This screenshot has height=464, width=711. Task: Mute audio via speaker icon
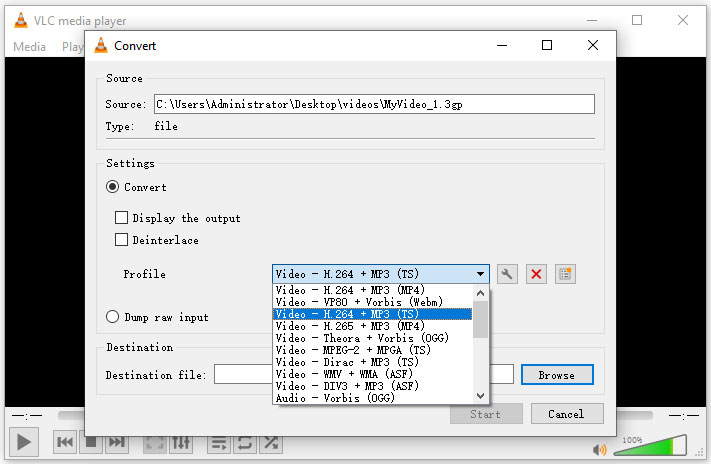pyautogui.click(x=599, y=449)
